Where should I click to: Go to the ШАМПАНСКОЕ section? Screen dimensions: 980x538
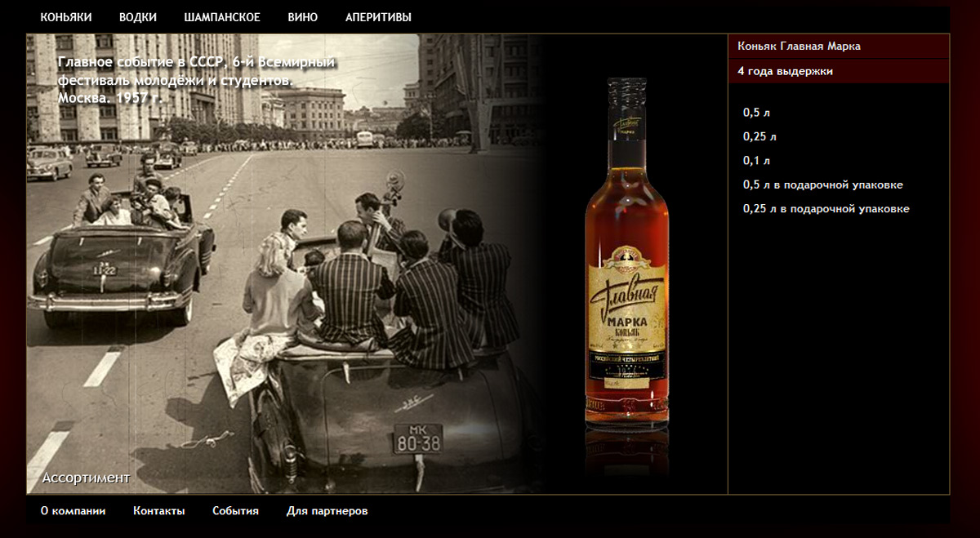pos(222,17)
